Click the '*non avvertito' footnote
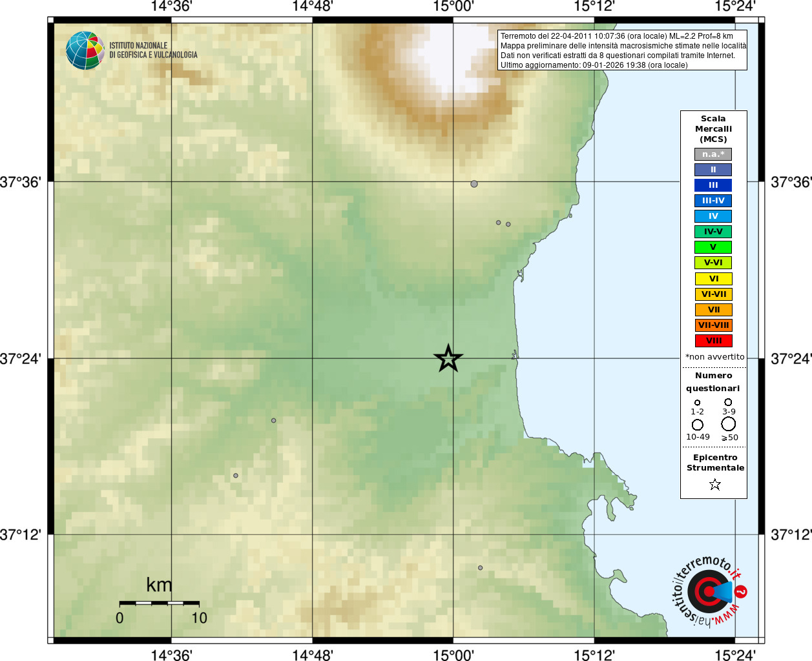The width and height of the screenshot is (812, 661). click(x=714, y=357)
